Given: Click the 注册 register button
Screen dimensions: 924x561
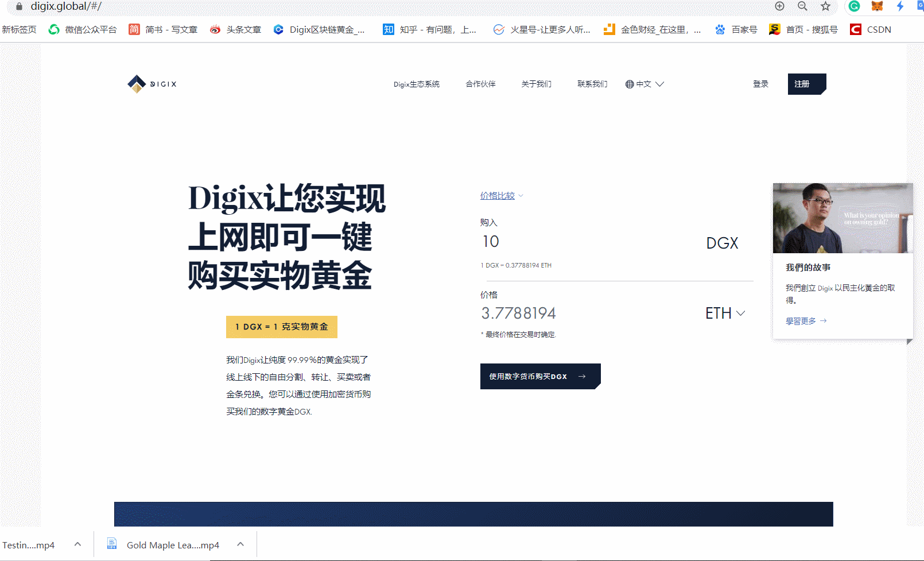Looking at the screenshot, I should click(x=807, y=84).
